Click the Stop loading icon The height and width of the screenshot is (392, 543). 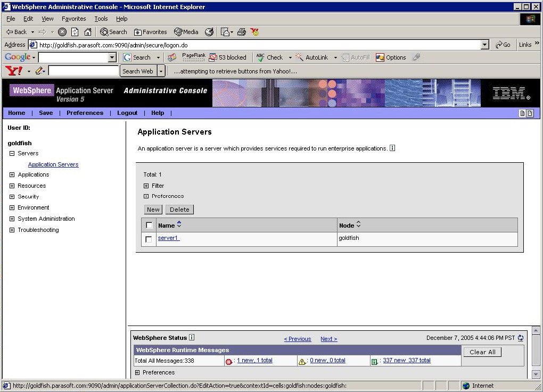pyautogui.click(x=62, y=32)
